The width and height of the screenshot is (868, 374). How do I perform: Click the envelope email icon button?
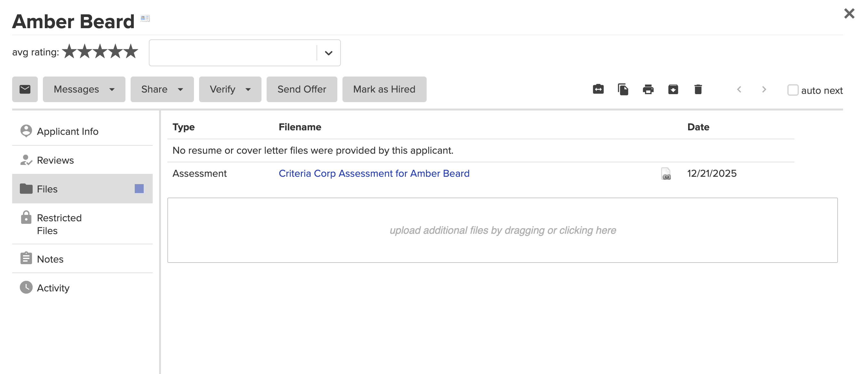25,89
